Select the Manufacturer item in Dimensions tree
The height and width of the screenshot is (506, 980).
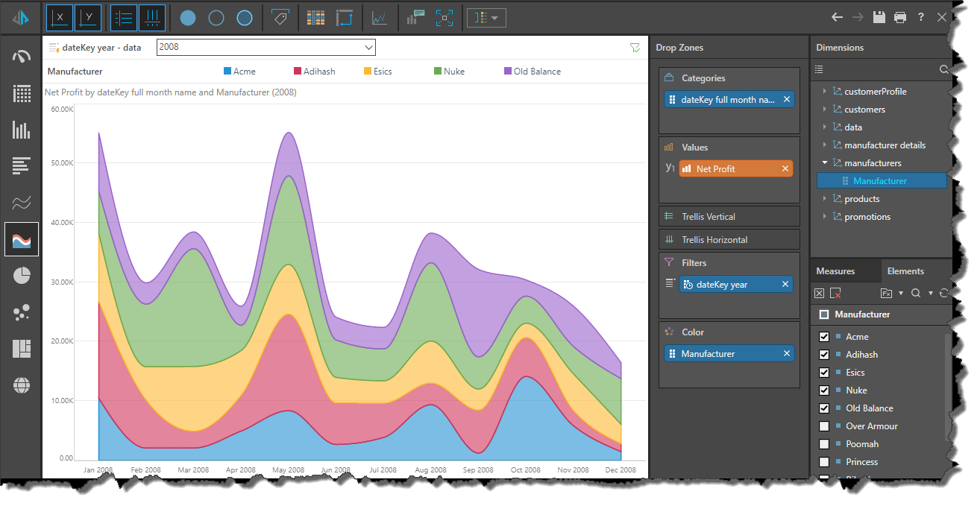pyautogui.click(x=880, y=181)
